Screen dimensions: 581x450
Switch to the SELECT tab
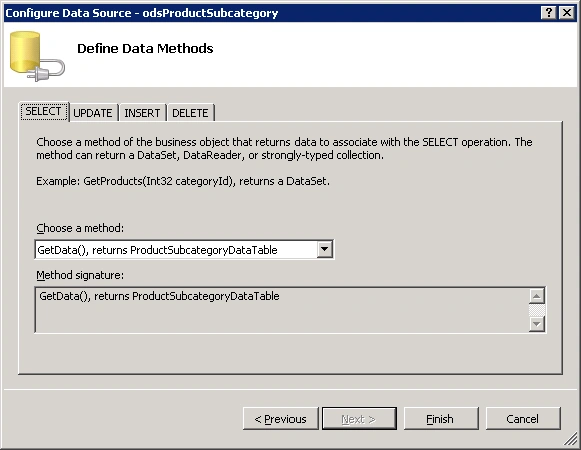click(44, 112)
